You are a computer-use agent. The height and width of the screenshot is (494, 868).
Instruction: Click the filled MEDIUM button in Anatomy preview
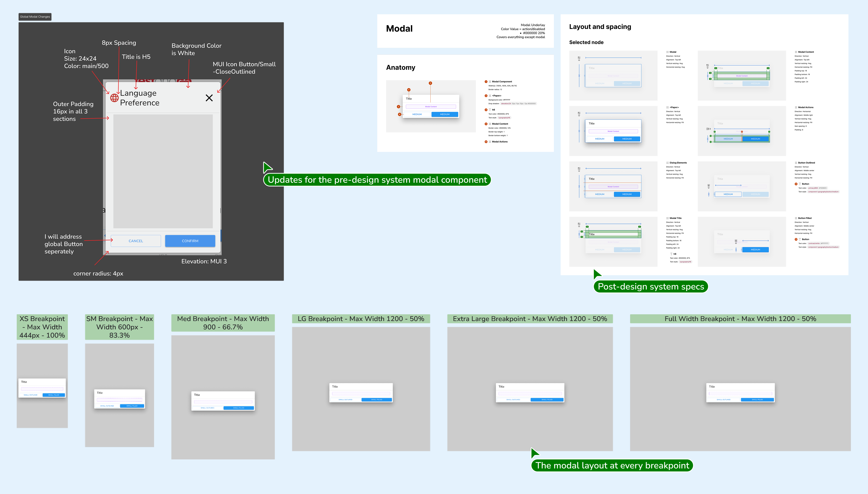tap(445, 114)
